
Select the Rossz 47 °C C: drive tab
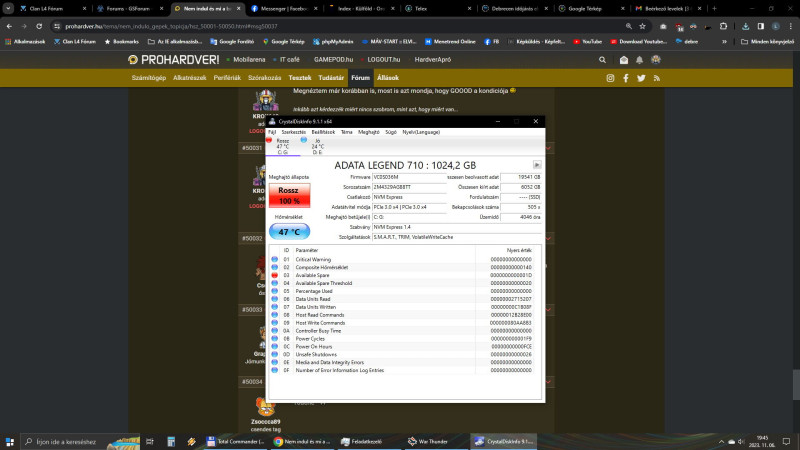pos(283,146)
